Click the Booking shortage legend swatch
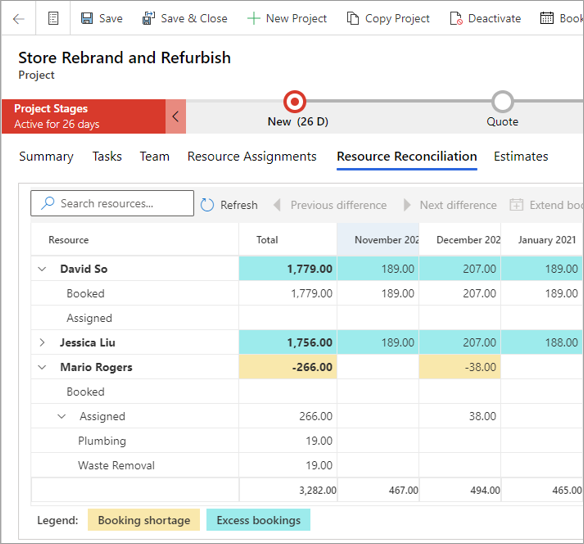The height and width of the screenshot is (544, 584). pyautogui.click(x=144, y=520)
